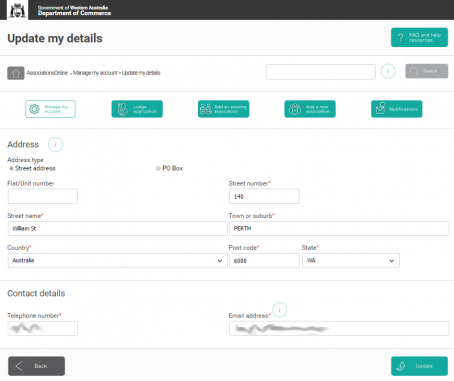Image resolution: width=454 pixels, height=381 pixels.
Task: Click the Email address field
Action: coord(339,328)
